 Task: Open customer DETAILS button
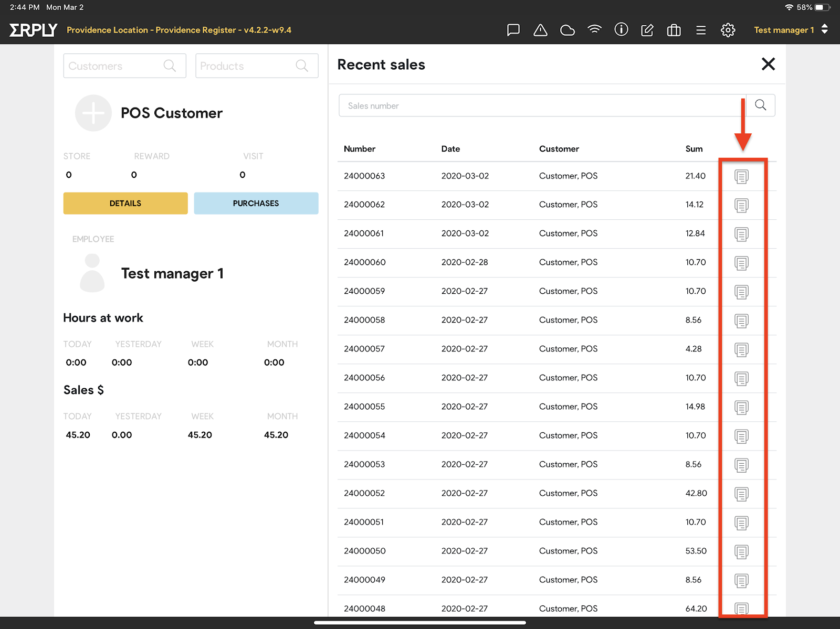tap(125, 203)
